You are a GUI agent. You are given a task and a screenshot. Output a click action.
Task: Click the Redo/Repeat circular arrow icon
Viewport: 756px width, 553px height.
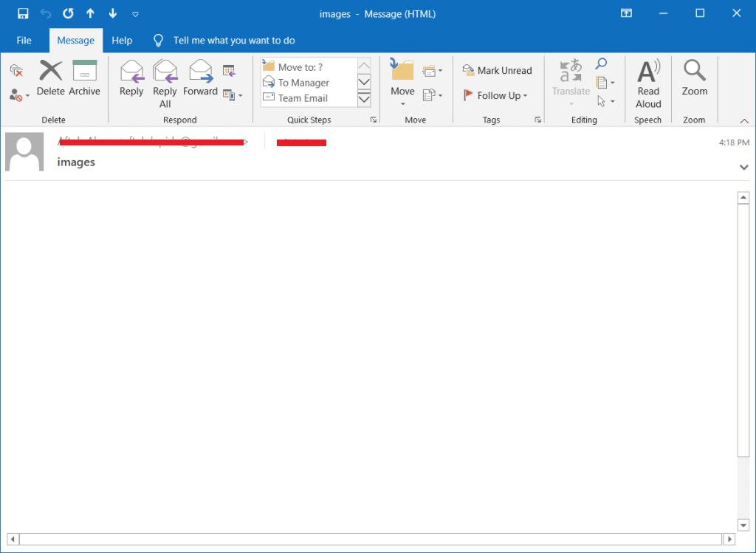68,13
